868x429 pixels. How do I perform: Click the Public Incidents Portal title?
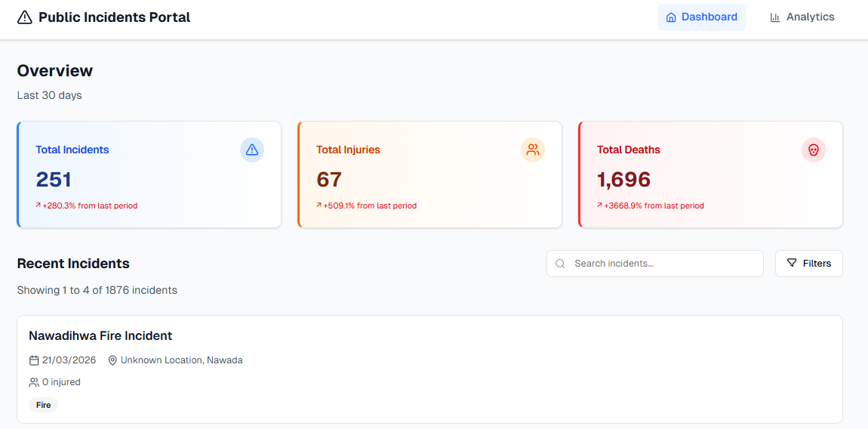(x=114, y=17)
